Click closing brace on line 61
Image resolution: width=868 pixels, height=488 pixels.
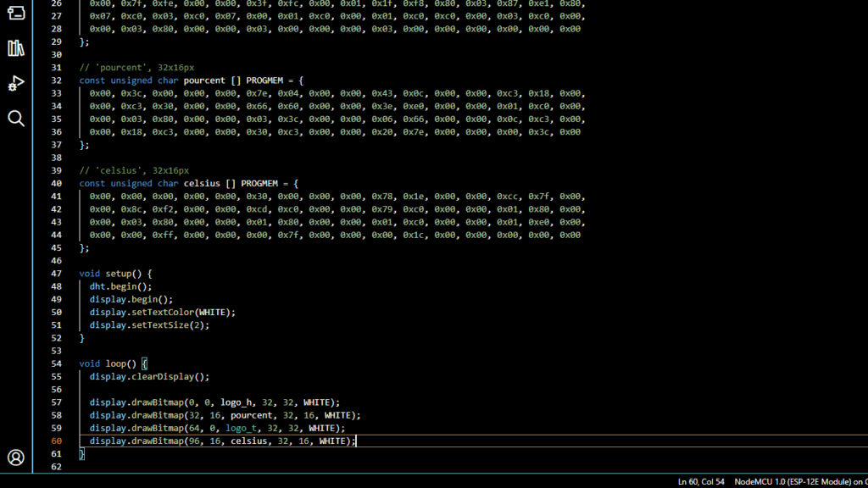[82, 454]
